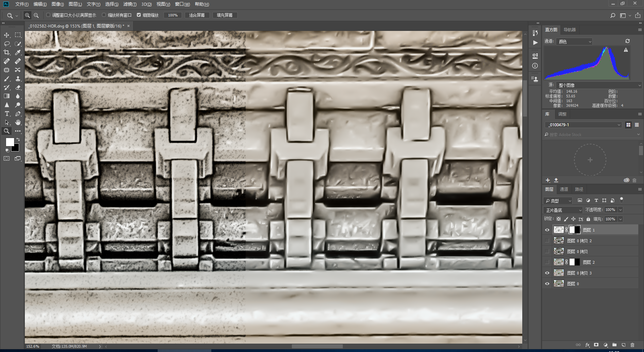This screenshot has height=352, width=644.
Task: Expand the Adobe Stock search options chevron
Action: [638, 135]
